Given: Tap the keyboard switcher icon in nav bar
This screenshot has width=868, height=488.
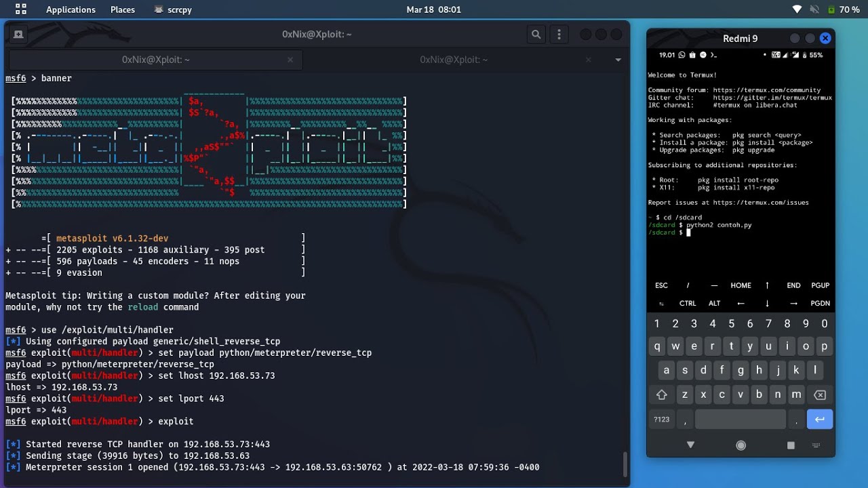Looking at the screenshot, I should [x=816, y=445].
